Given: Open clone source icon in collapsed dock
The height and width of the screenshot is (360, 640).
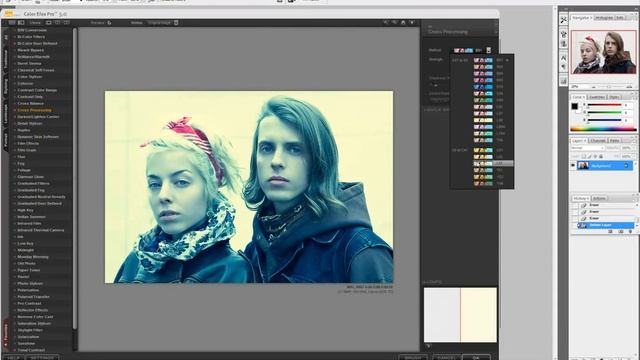Looking at the screenshot, I should (x=564, y=44).
